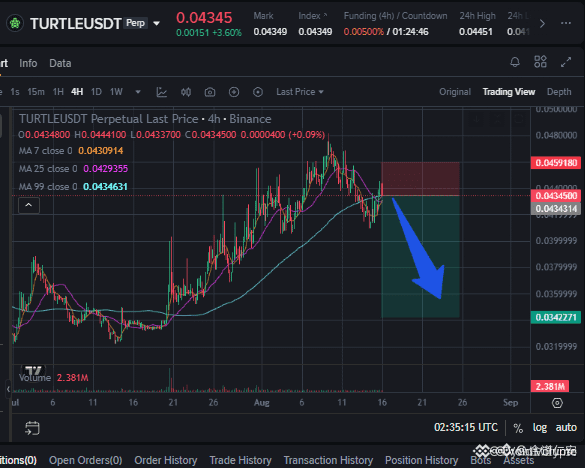The image size is (585, 468).
Task: Expand left panel with small left arrow
Action: point(8,389)
